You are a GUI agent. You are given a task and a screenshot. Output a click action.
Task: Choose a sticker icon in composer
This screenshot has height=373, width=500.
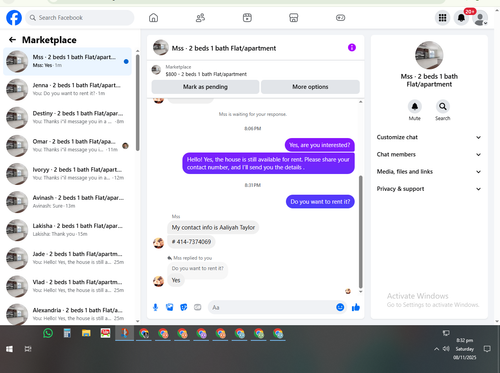184,307
